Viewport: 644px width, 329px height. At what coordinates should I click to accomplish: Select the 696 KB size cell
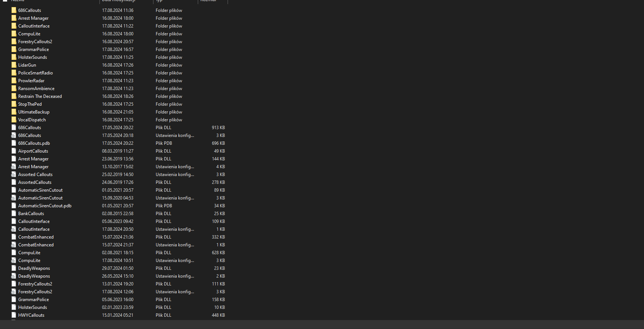click(218, 143)
